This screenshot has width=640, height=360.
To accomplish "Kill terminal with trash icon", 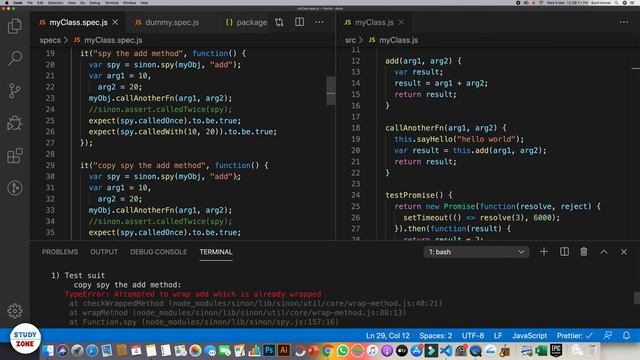I will pyautogui.click(x=584, y=252).
